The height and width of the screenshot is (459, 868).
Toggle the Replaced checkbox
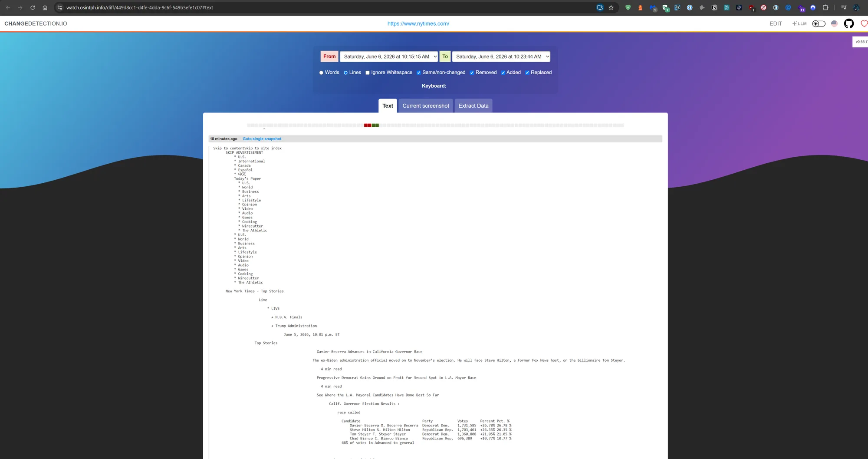527,73
